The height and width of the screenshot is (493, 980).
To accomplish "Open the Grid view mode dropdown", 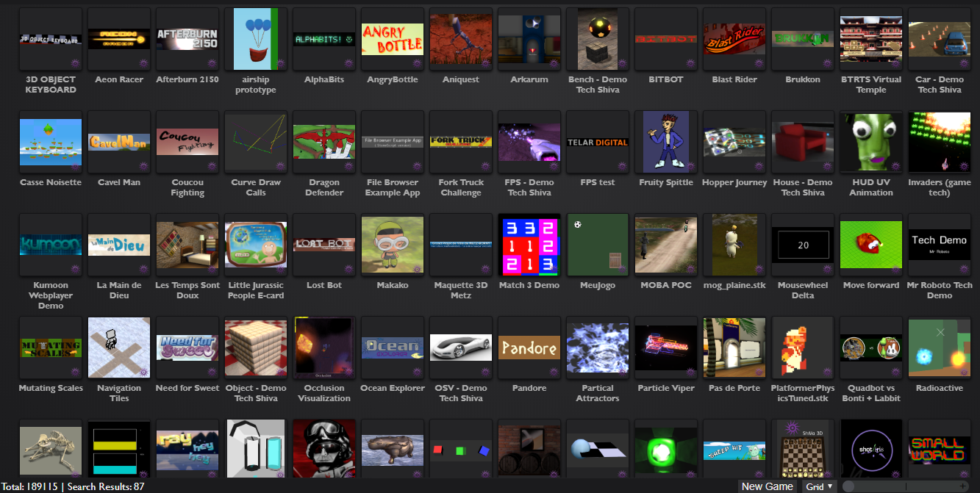I will (x=820, y=486).
